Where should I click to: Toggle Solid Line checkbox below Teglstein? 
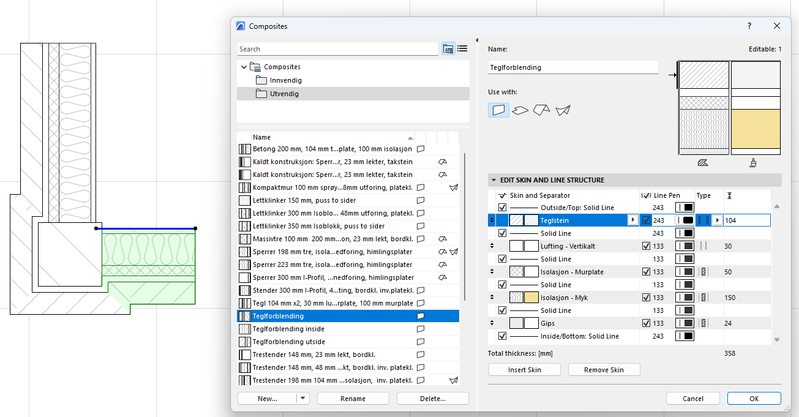(x=502, y=233)
